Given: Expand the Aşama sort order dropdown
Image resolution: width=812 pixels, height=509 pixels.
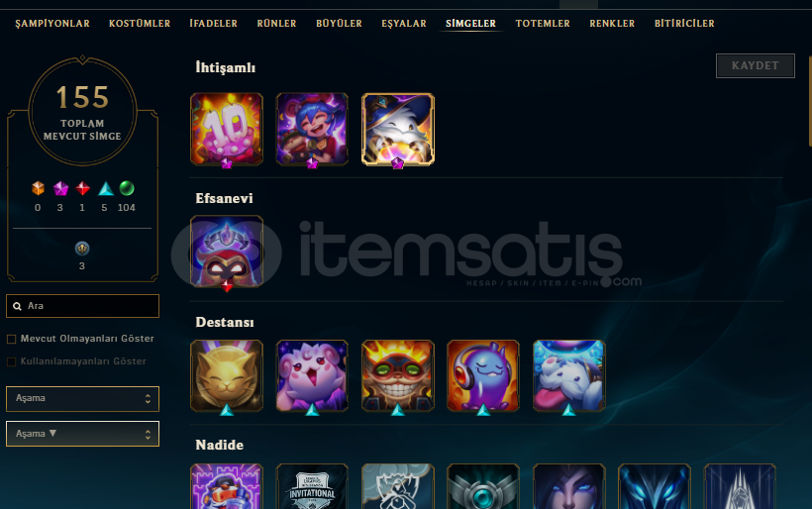Looking at the screenshot, I should click(82, 434).
